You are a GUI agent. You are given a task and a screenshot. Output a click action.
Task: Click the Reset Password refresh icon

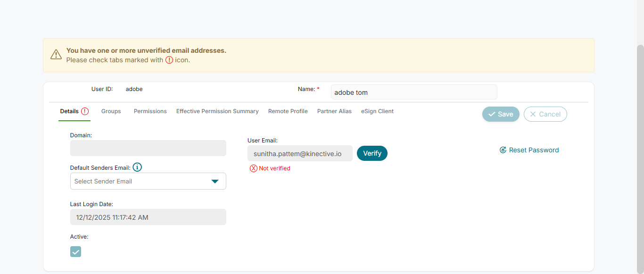503,150
